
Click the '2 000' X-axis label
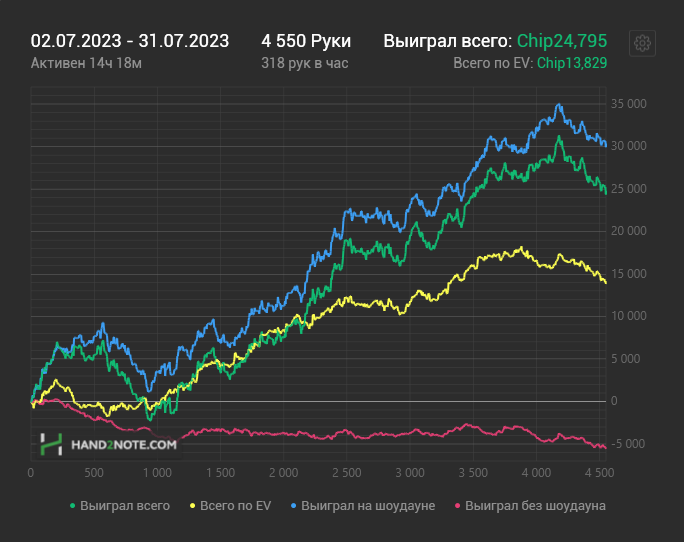click(x=284, y=473)
